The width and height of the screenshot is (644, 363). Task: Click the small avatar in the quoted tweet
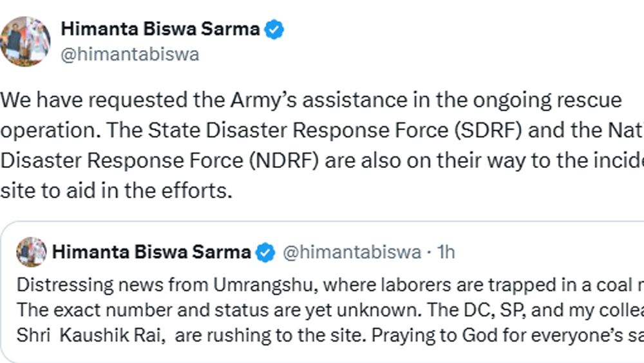pyautogui.click(x=30, y=252)
